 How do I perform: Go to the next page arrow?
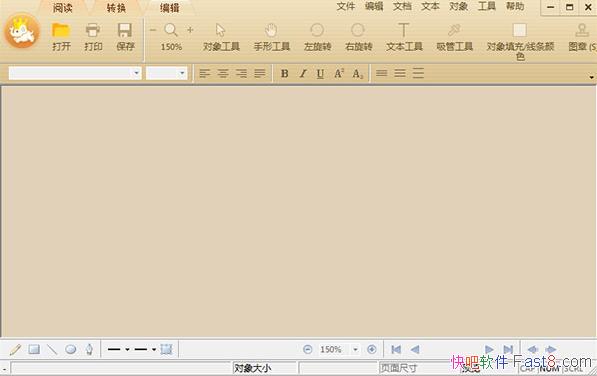point(489,349)
